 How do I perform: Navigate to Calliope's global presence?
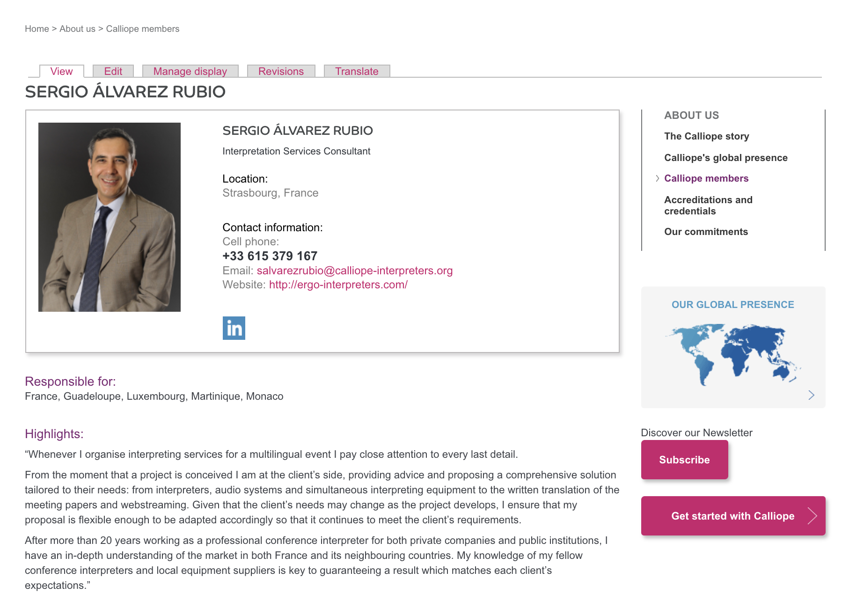[725, 158]
